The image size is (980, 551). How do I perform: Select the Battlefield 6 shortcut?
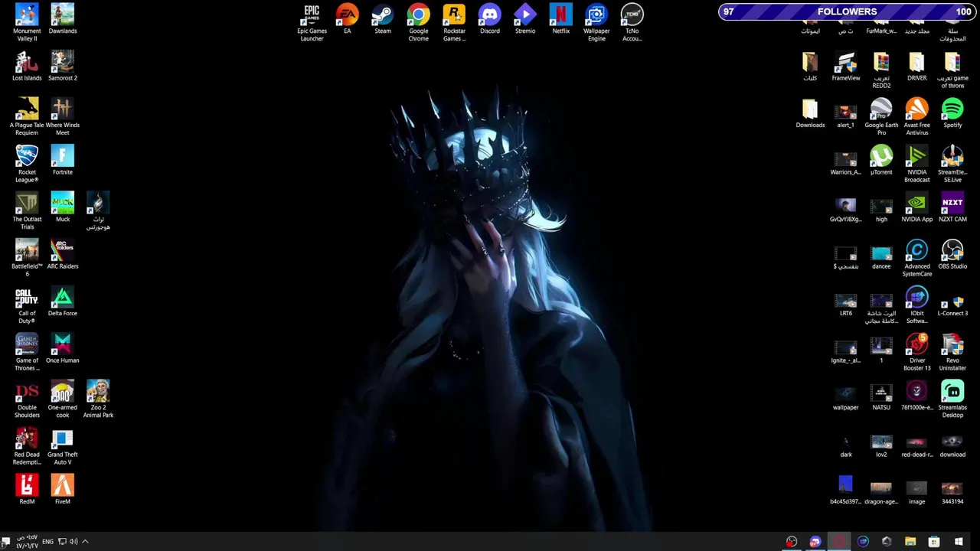(x=27, y=258)
